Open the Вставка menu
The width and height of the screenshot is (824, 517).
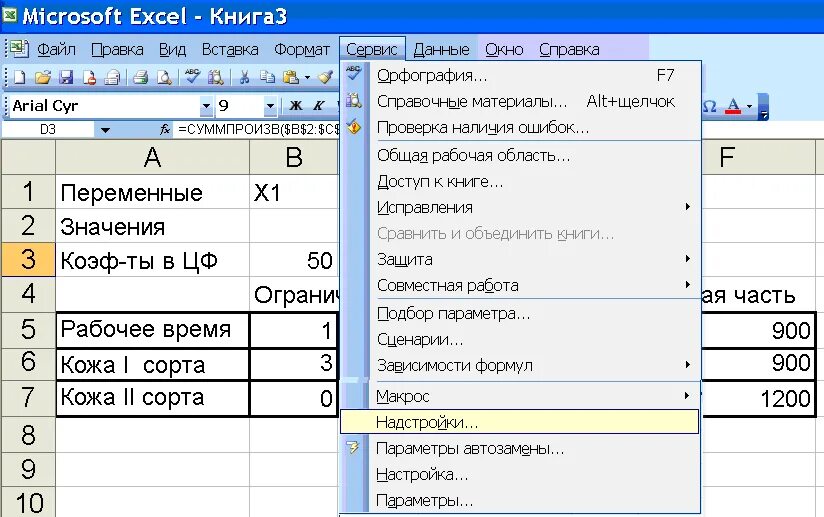(x=230, y=49)
